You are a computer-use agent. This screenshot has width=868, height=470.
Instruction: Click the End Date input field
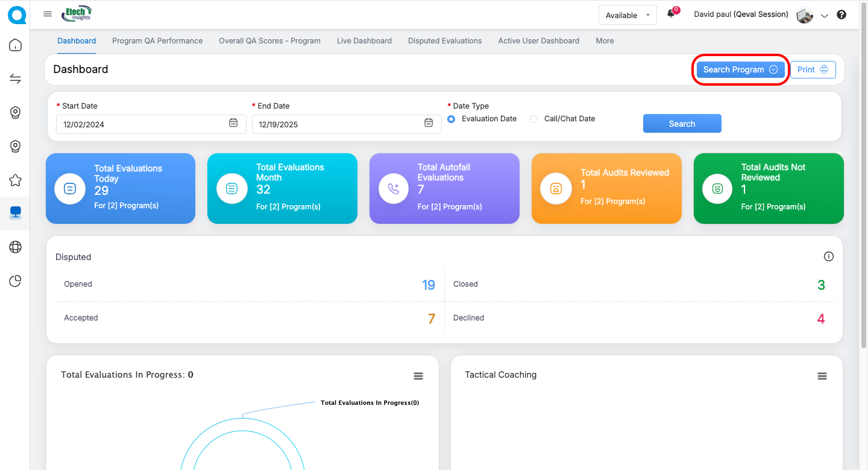click(339, 124)
